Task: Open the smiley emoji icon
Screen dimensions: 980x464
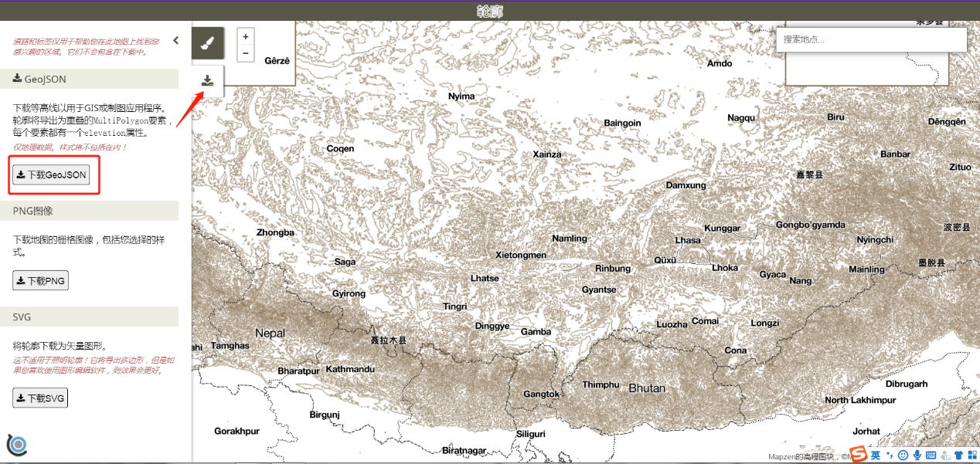Action: pyautogui.click(x=903, y=456)
